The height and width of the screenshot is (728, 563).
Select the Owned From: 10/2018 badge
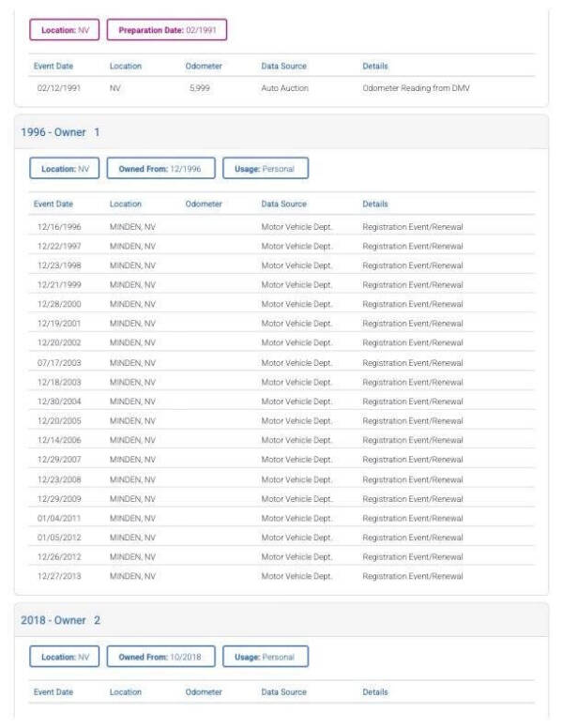coord(160,657)
